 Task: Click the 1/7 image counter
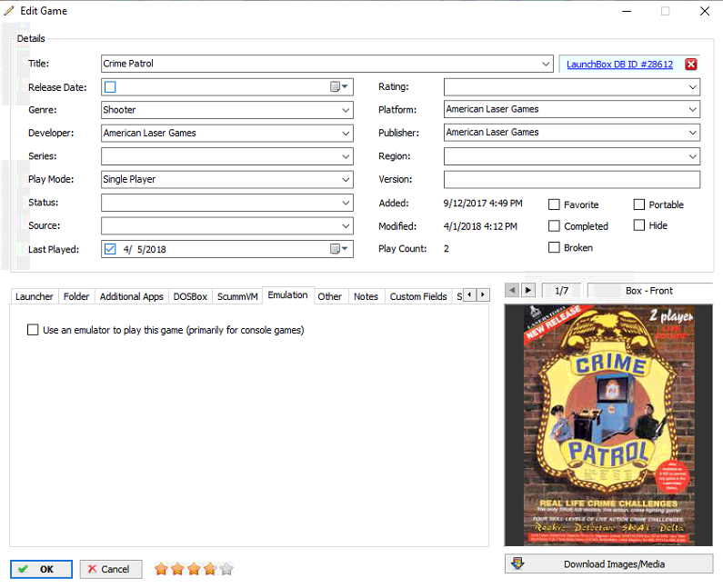pos(561,290)
